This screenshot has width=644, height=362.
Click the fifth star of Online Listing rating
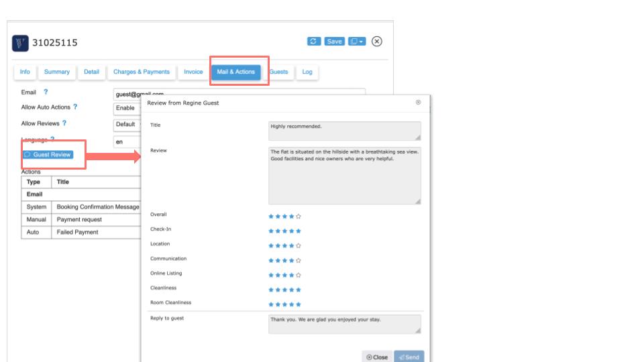pos(299,275)
